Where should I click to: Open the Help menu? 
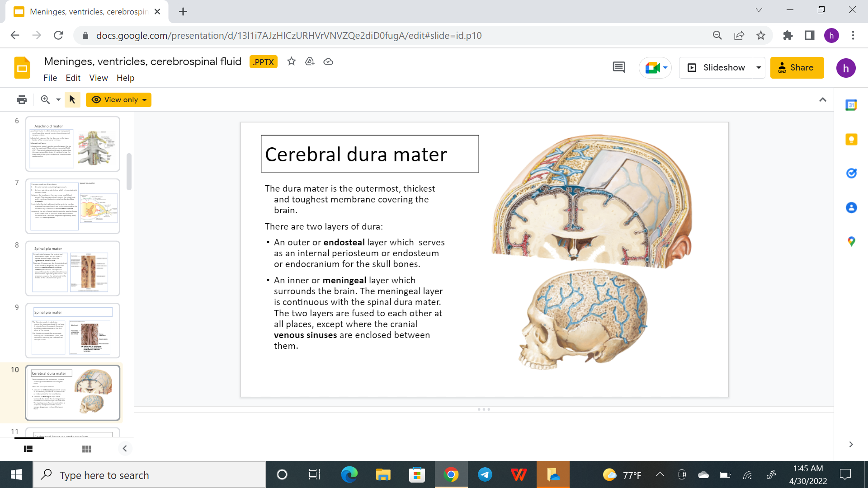125,78
